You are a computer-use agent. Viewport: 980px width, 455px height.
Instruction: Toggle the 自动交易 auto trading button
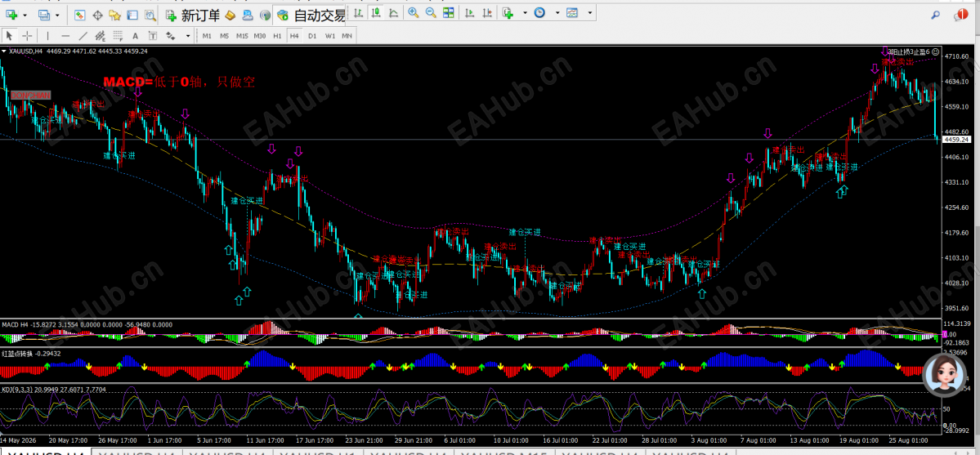click(309, 15)
